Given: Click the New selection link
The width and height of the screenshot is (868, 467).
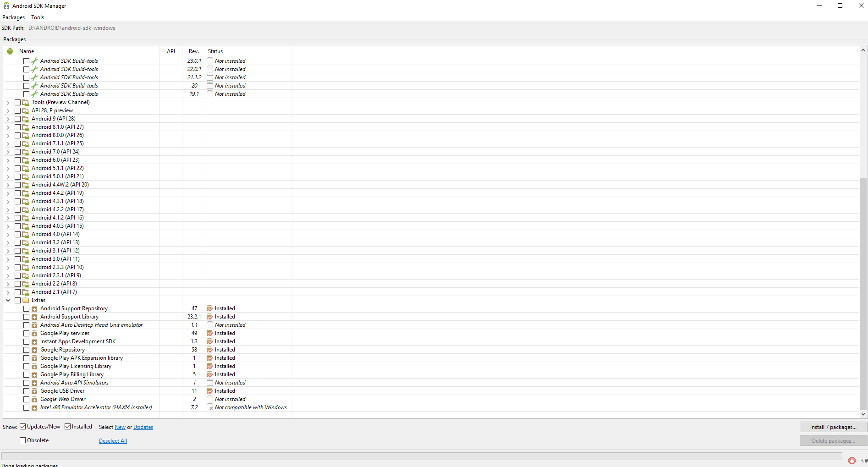Looking at the screenshot, I should tap(120, 427).
